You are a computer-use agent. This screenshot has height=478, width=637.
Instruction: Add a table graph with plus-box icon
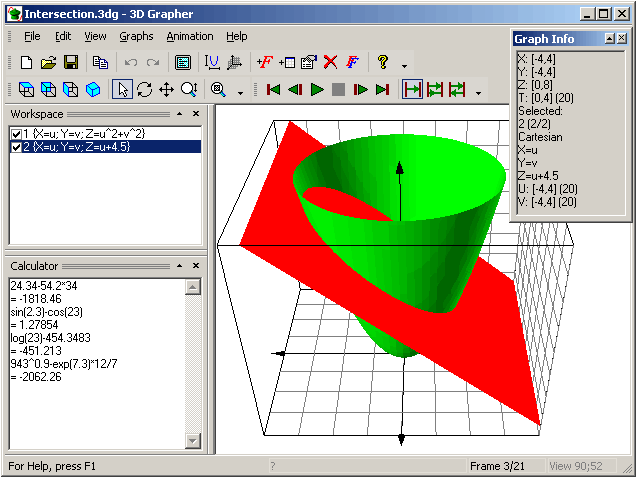click(287, 63)
